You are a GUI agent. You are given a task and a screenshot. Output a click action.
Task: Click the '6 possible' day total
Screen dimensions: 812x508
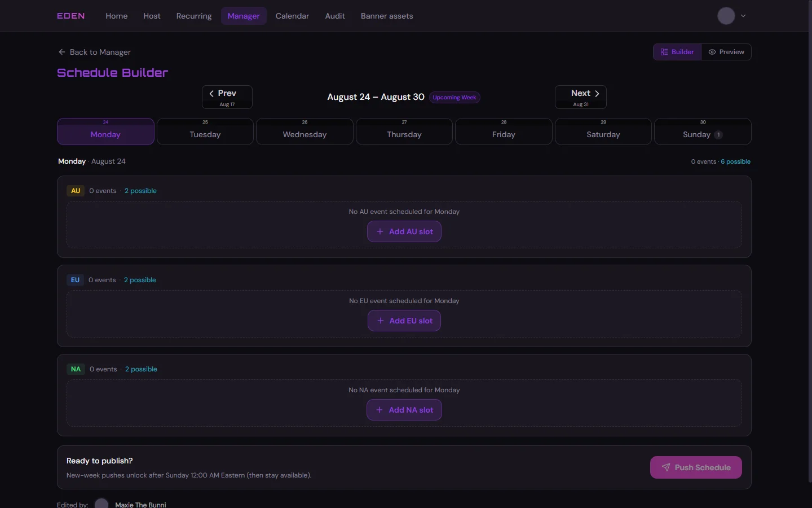click(x=735, y=161)
